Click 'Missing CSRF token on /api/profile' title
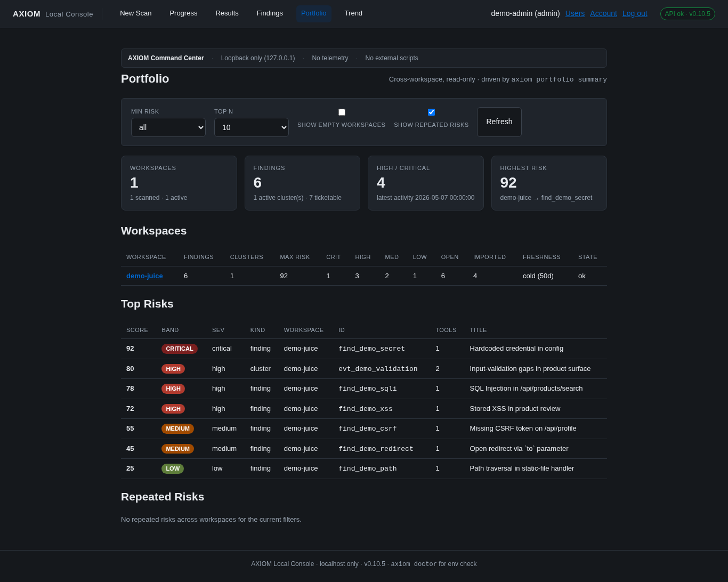 [523, 429]
